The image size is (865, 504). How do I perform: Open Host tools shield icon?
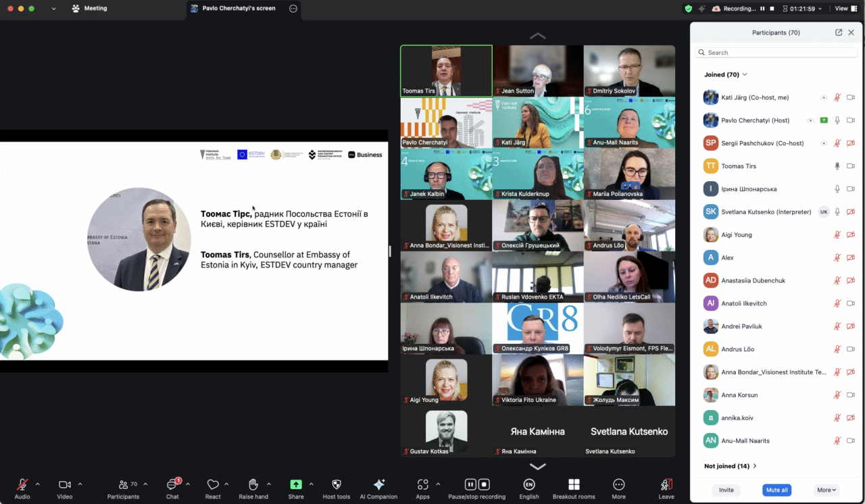coord(337,485)
